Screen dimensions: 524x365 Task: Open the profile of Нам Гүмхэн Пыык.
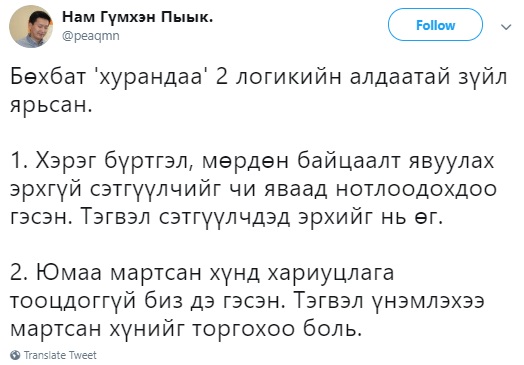pyautogui.click(x=137, y=17)
